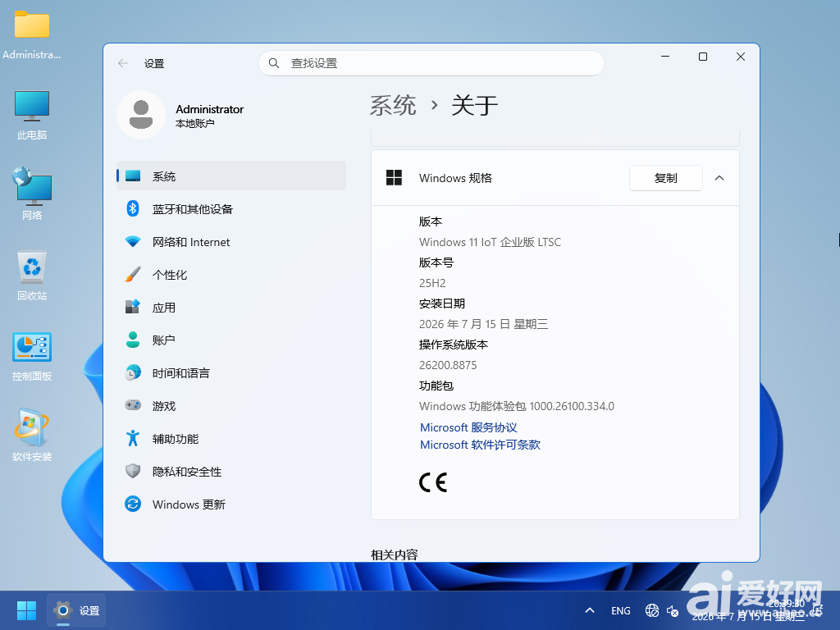Click the 游戏 gamepad icon

[133, 405]
